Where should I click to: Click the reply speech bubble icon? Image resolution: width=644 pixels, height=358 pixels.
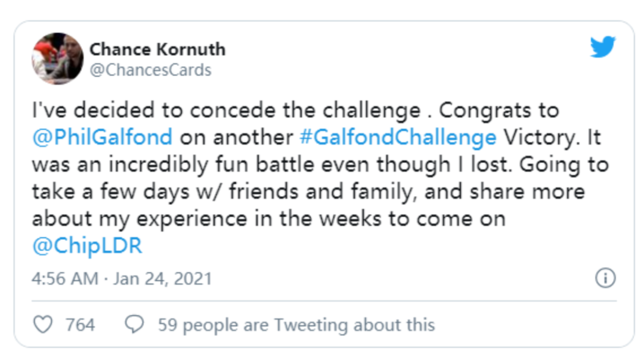[135, 325]
